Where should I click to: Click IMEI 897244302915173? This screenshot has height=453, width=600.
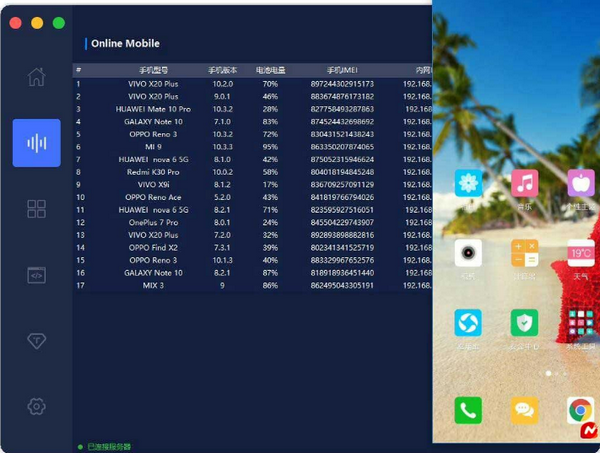pos(342,84)
